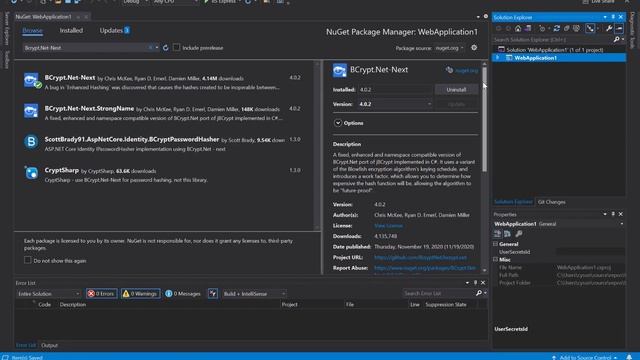This screenshot has height=360, width=640.
Task: Click the Error List search magnifier icon
Action: 479,293
